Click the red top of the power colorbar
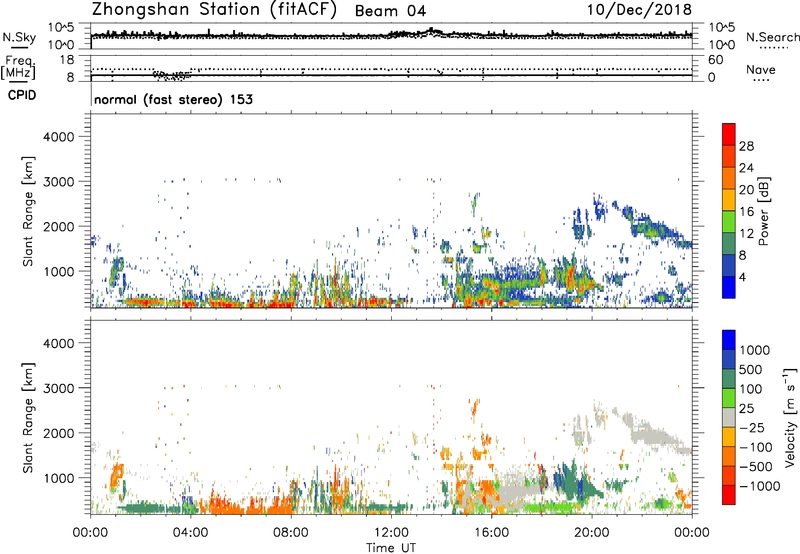This screenshot has height=554, width=800. pyautogui.click(x=729, y=135)
